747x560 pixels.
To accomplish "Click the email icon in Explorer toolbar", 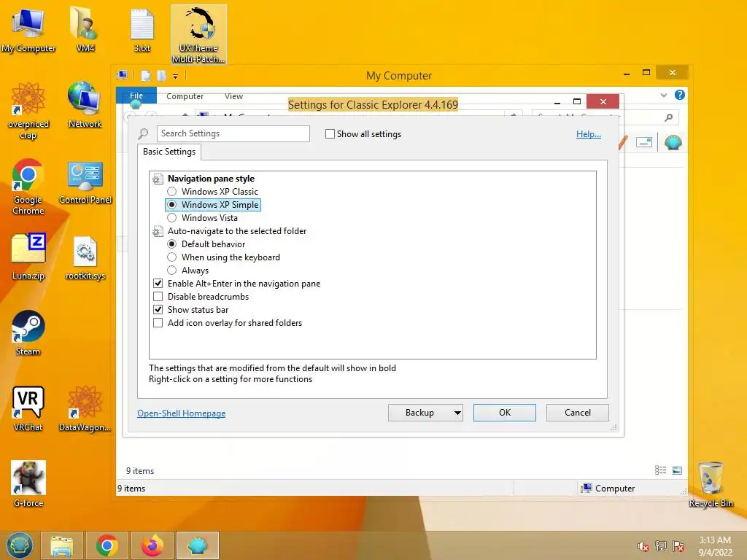I will [x=643, y=142].
